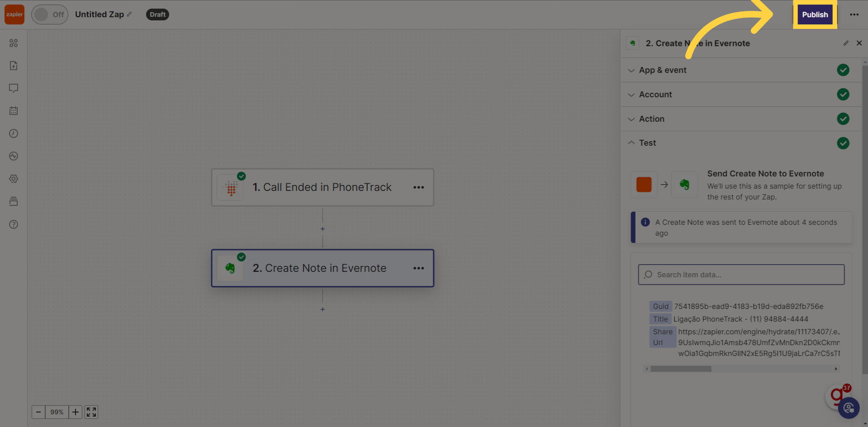The width and height of the screenshot is (868, 427).
Task: Click the Account green checkmark
Action: 843,95
